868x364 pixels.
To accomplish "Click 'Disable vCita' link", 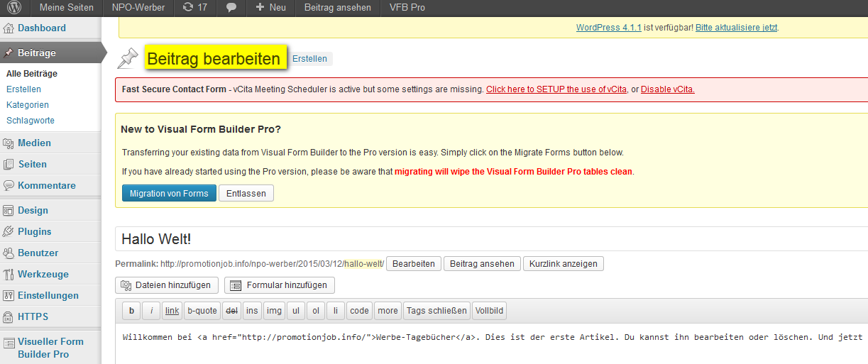I will click(667, 89).
